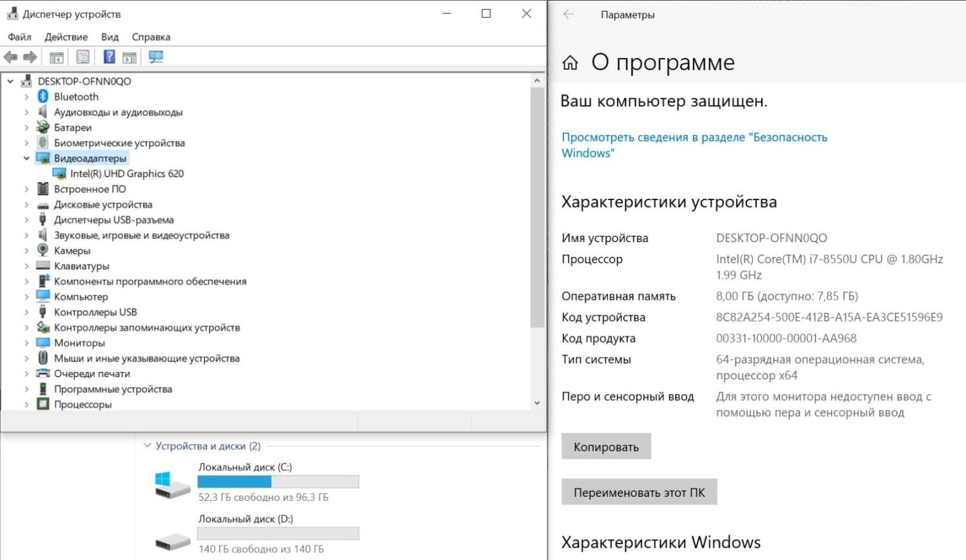
Task: Click the Device Manager scroll down arrow
Action: tap(537, 403)
